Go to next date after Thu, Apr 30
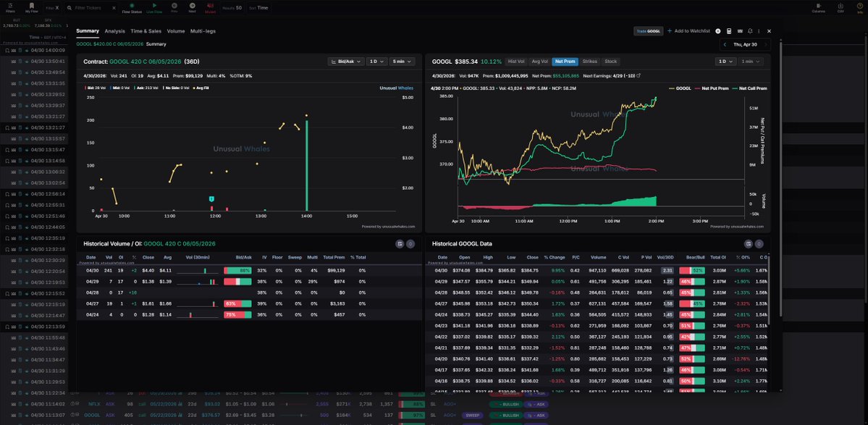The image size is (868, 425). [766, 44]
